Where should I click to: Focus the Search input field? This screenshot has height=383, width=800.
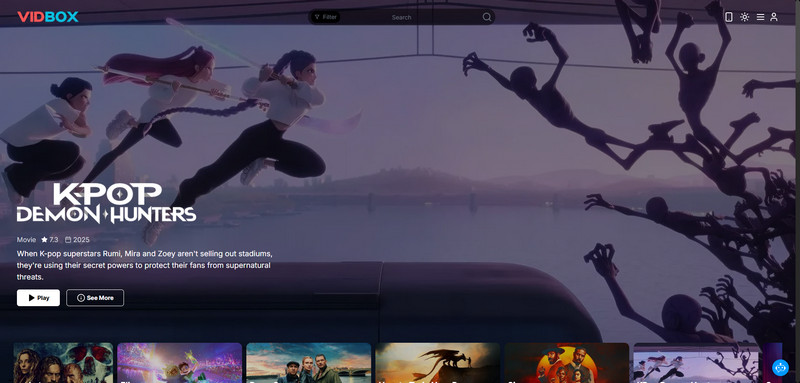pos(402,17)
